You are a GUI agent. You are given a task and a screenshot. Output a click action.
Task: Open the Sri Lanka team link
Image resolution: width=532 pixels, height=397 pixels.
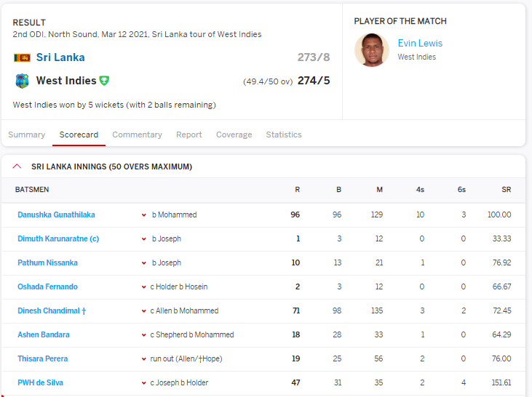tap(60, 57)
